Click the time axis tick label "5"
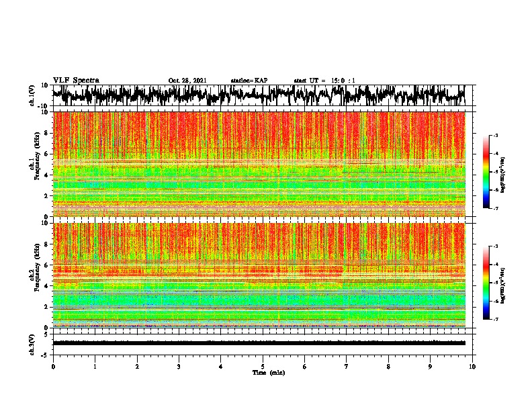This screenshot has width=532, height=411. tap(263, 367)
